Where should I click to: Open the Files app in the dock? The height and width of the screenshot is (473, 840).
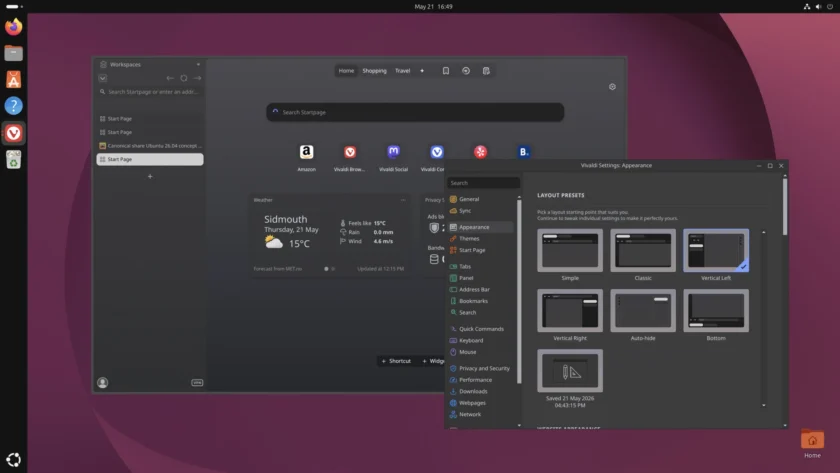[13, 52]
